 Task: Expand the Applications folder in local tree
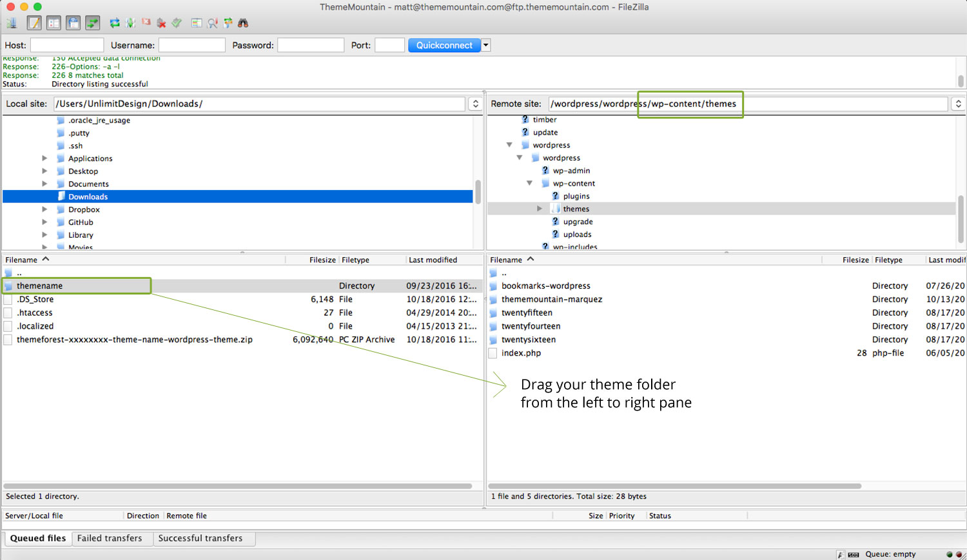pyautogui.click(x=44, y=159)
